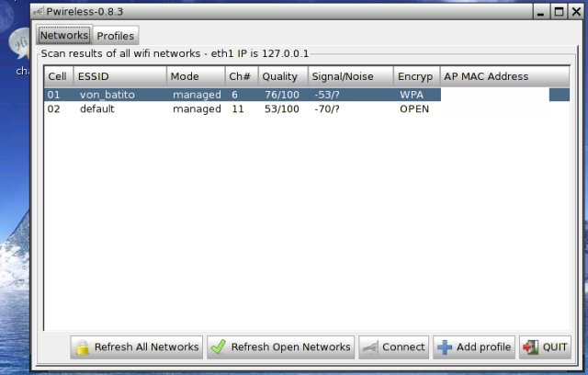Screen dimensions: 588x375
Task: Click the 76/100 quality value
Action: click(282, 95)
